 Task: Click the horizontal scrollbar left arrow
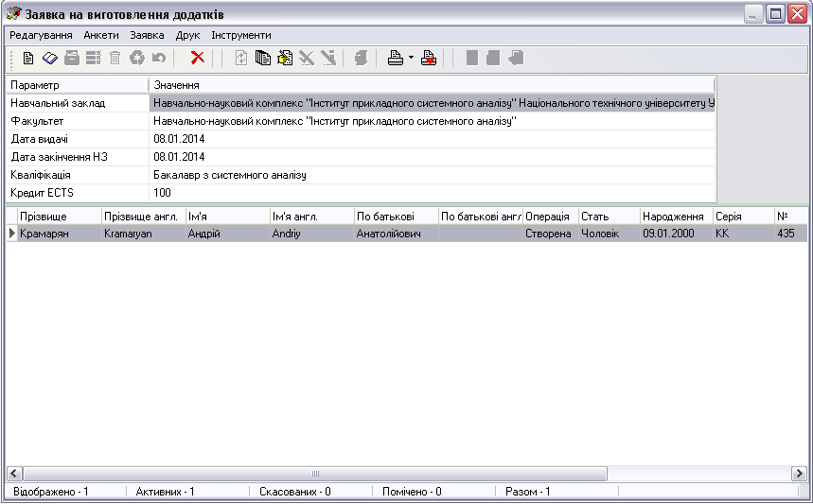tap(14, 474)
